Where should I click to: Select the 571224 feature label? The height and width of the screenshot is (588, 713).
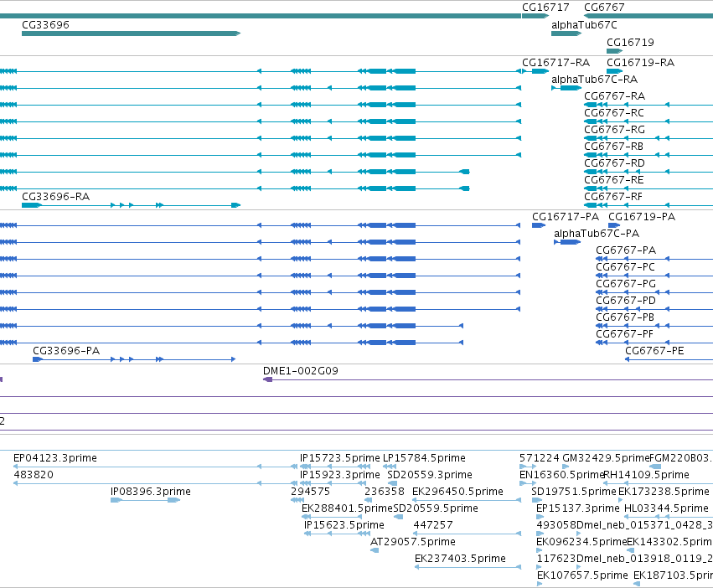pos(540,458)
